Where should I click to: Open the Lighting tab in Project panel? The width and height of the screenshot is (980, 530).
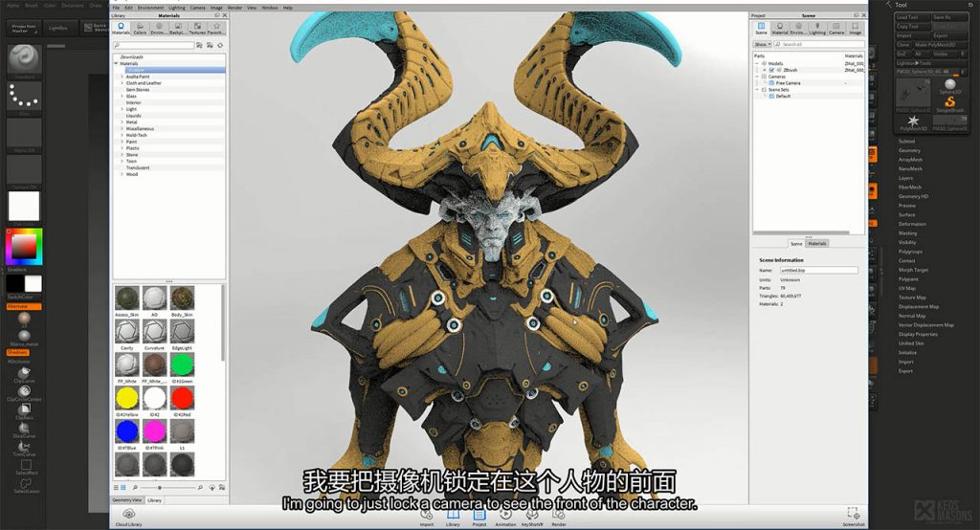(x=817, y=28)
